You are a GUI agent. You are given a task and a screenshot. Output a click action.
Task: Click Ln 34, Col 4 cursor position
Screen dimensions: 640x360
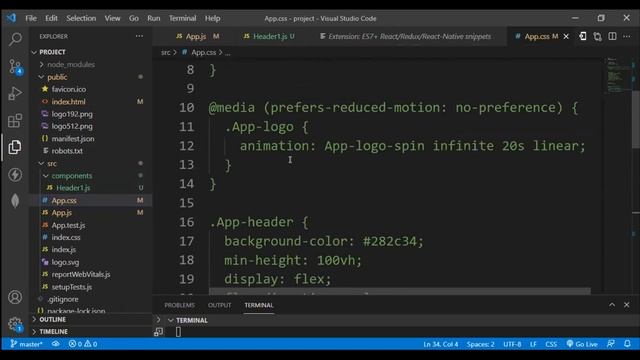(440, 344)
